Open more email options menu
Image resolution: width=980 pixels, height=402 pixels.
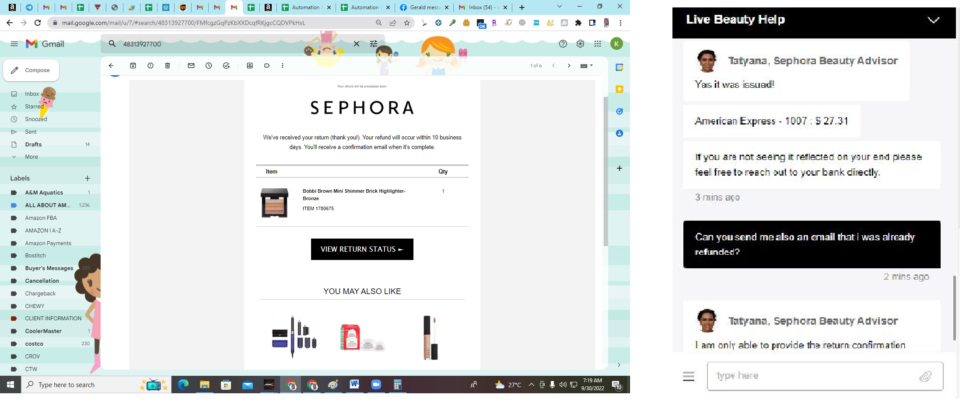click(283, 66)
